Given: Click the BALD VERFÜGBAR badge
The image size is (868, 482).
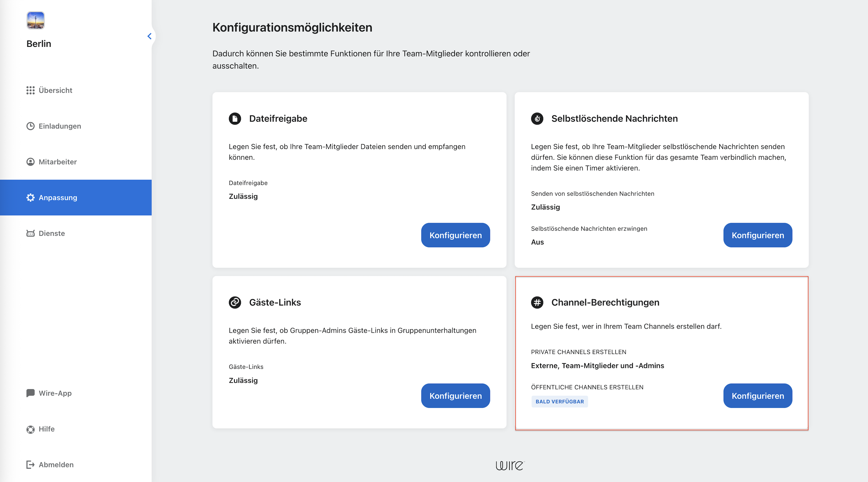Looking at the screenshot, I should [x=560, y=402].
